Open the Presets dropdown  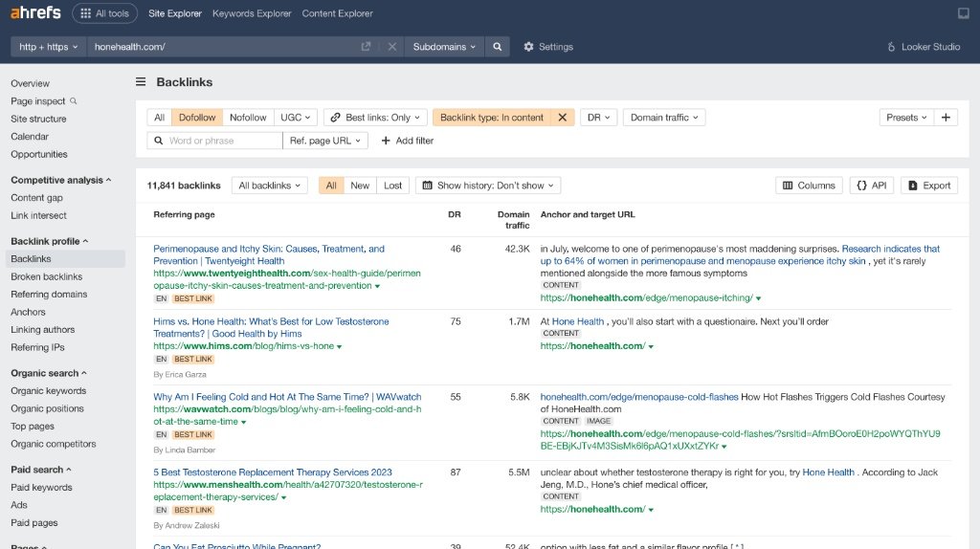[906, 118]
